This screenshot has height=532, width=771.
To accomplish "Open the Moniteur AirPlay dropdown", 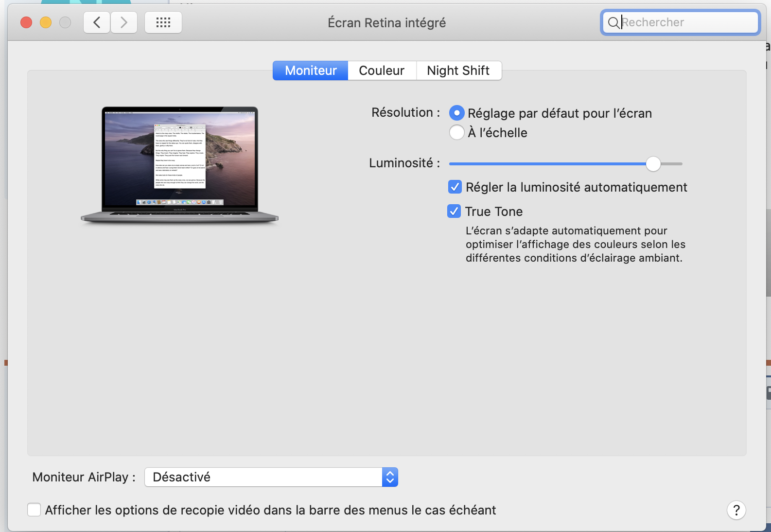I will coord(271,477).
